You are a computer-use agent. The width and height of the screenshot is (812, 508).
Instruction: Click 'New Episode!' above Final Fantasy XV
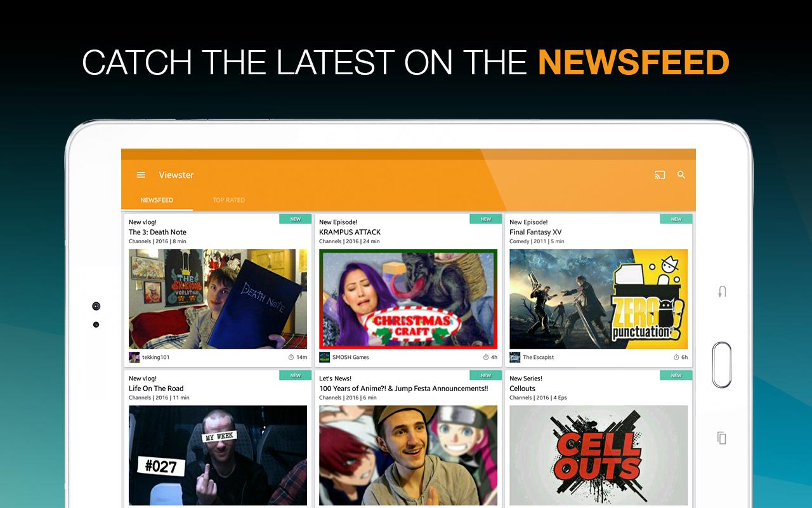click(528, 222)
